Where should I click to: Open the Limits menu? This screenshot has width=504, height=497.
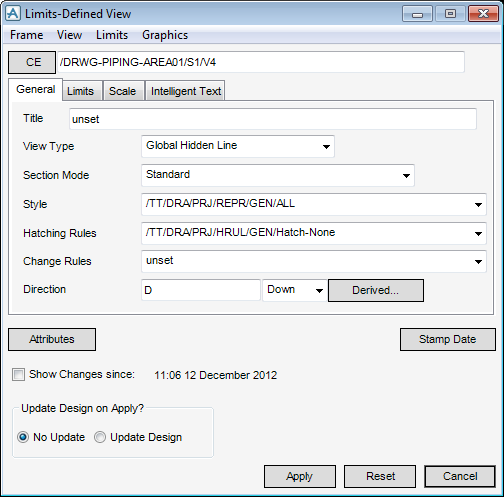pyautogui.click(x=112, y=35)
